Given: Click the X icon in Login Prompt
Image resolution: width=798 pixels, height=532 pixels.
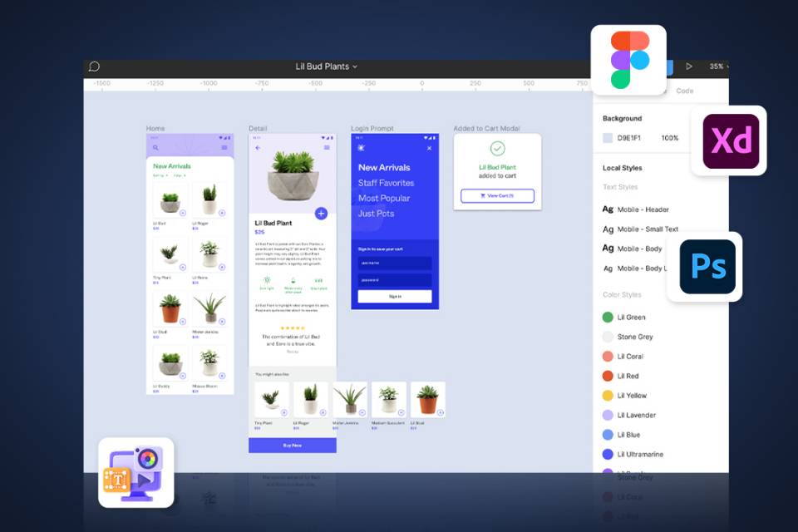Looking at the screenshot, I should 429,148.
